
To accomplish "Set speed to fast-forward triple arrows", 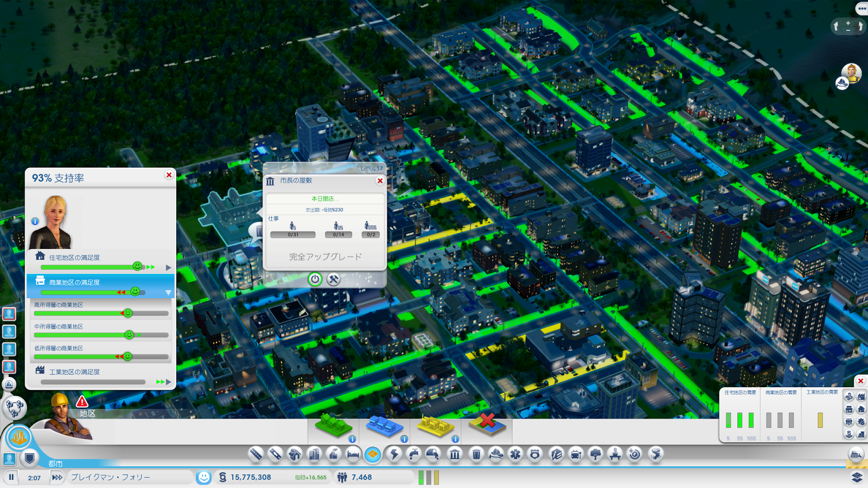I will (57, 477).
